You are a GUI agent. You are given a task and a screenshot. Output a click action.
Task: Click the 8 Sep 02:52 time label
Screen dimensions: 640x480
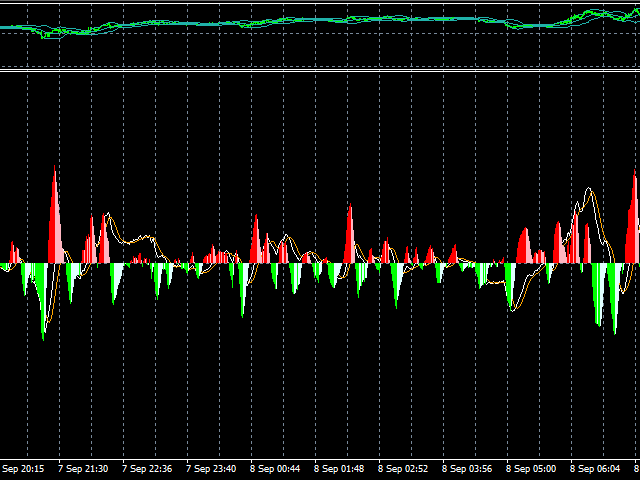(403, 468)
